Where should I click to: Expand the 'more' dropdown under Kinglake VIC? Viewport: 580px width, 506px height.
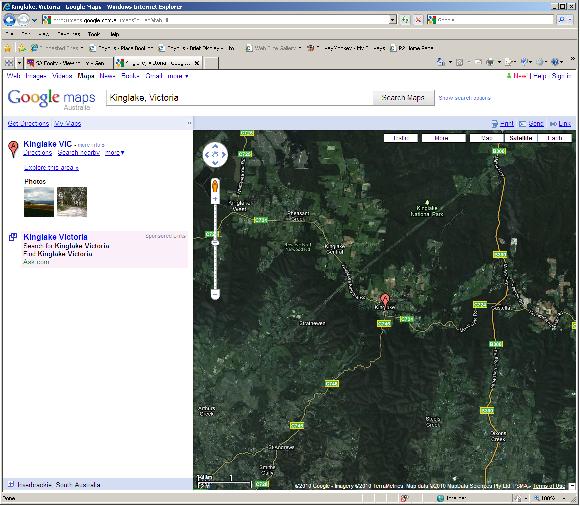tap(115, 153)
